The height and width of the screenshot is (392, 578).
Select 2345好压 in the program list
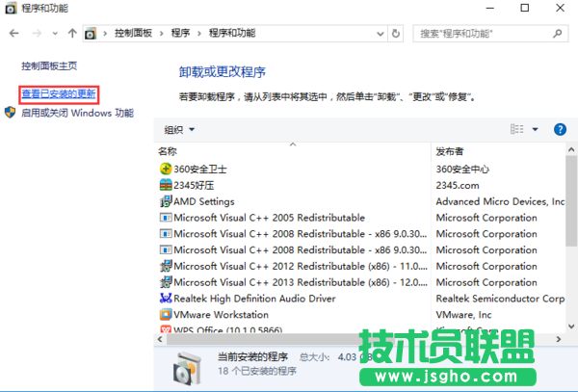pos(194,185)
